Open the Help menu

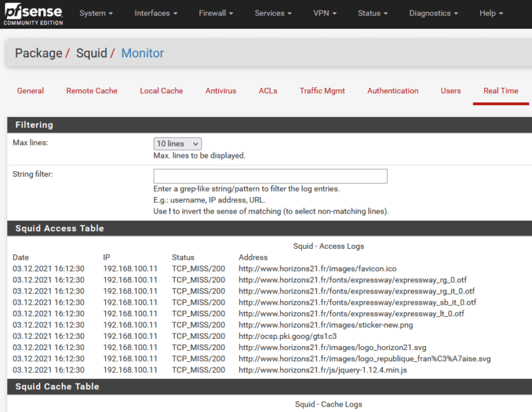(491, 13)
